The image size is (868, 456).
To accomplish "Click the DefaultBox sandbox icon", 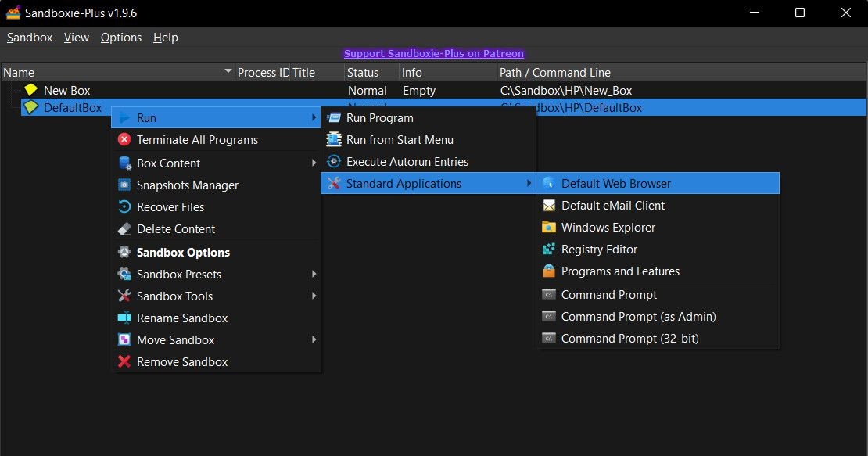I will tap(31, 107).
